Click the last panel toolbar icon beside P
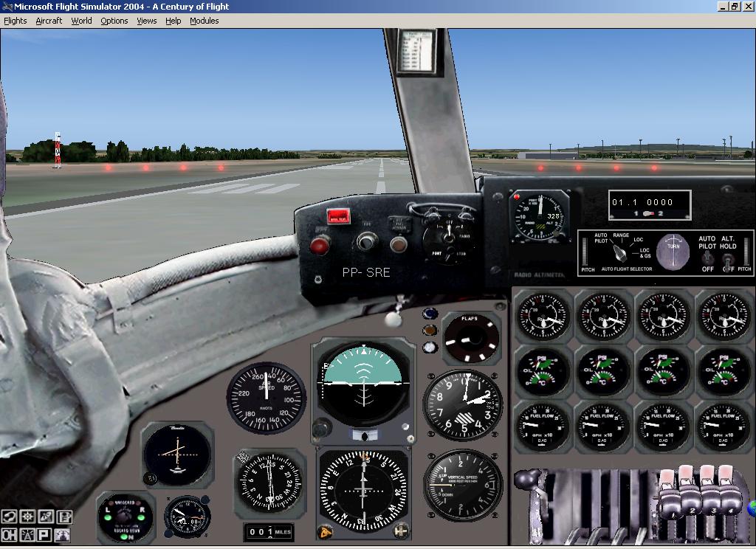Screen dimensions: 756x549 (x=62, y=535)
